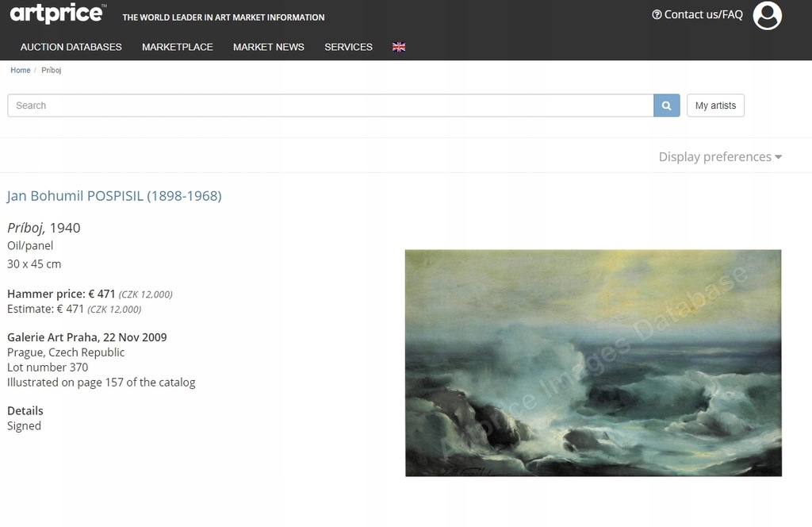Click the Details heading
Image resolution: width=812 pixels, height=527 pixels.
25,411
